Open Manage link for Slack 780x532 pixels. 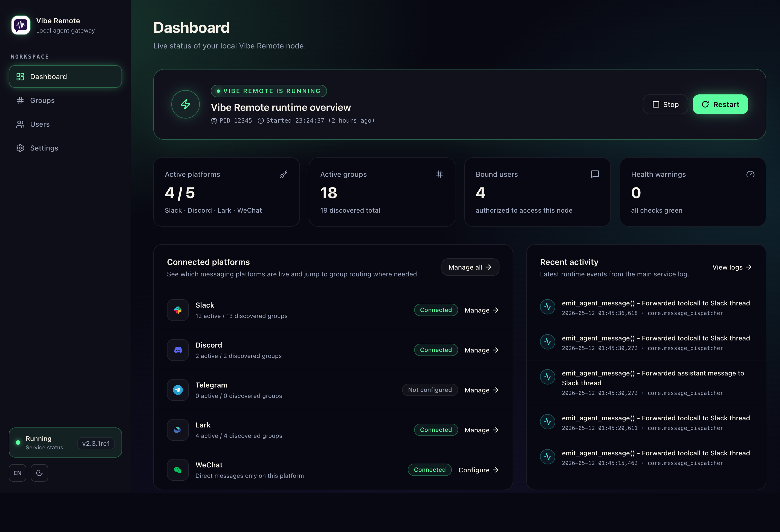click(482, 310)
